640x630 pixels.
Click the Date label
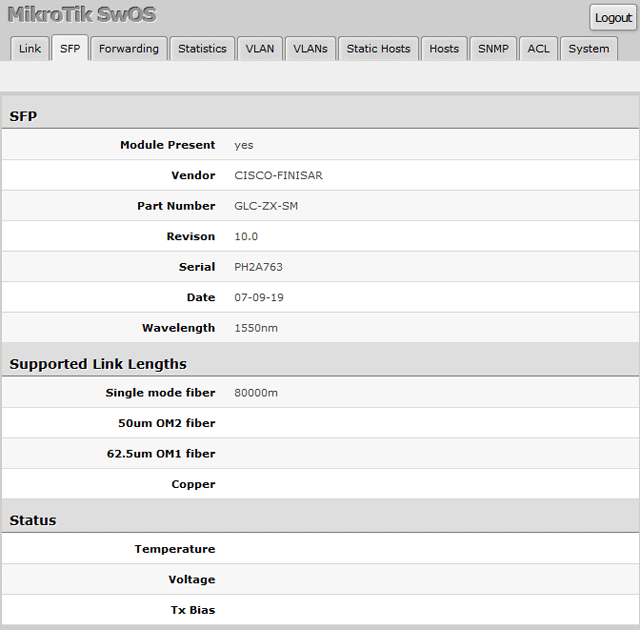click(x=201, y=297)
